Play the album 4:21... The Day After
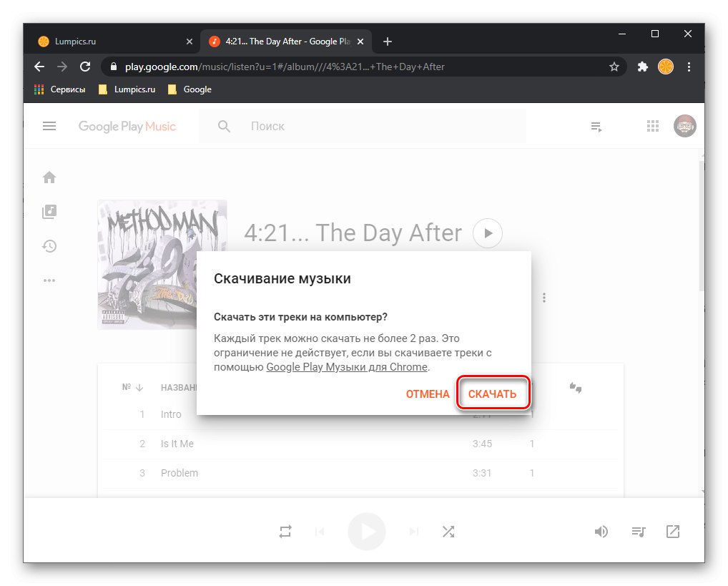 click(488, 233)
